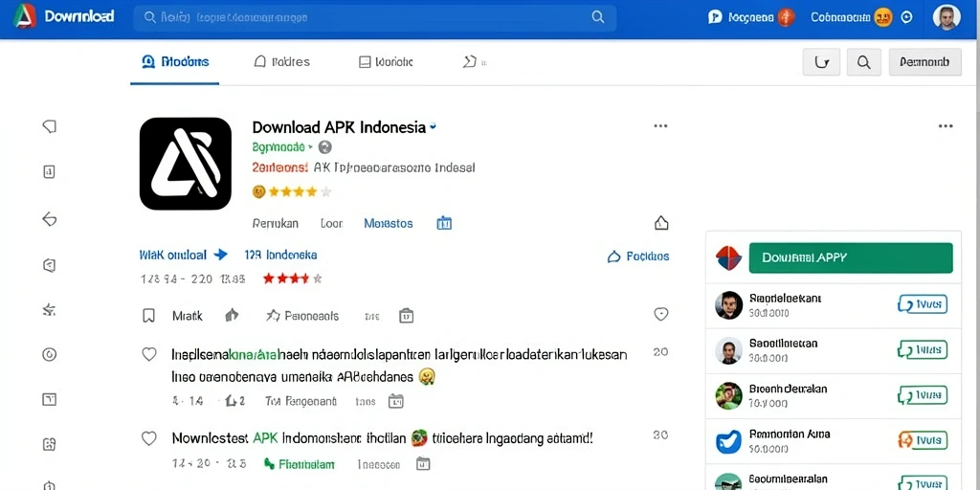The image size is (980, 490).
Task: Focus the header search field
Action: coord(374,18)
